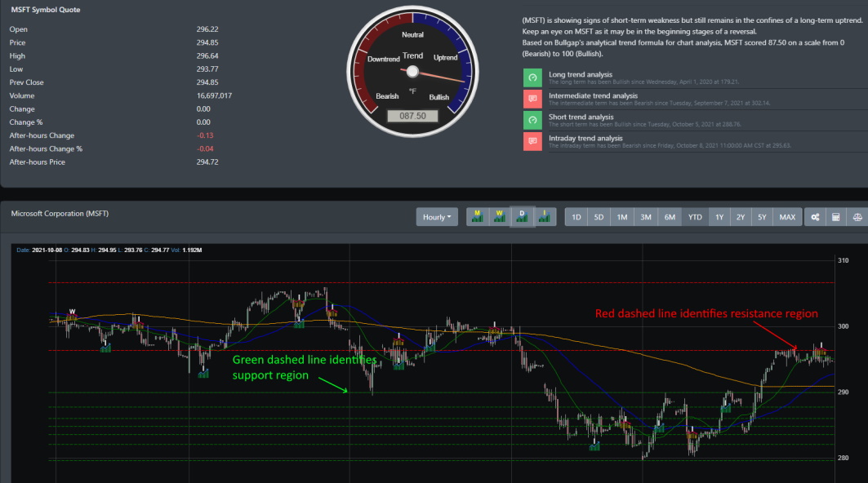Screen dimensions: 868x483
Task: Click the Prev Close label
Action: 26,82
